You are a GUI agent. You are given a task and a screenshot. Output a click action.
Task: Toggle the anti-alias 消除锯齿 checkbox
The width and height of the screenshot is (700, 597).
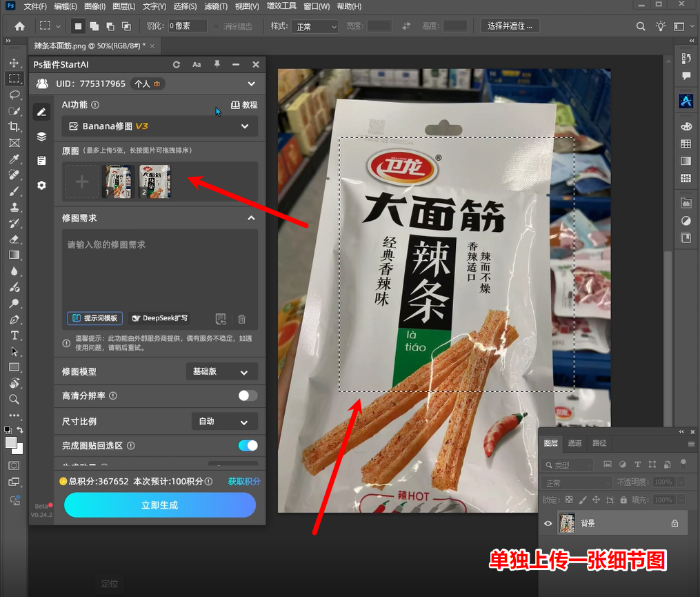(x=217, y=26)
